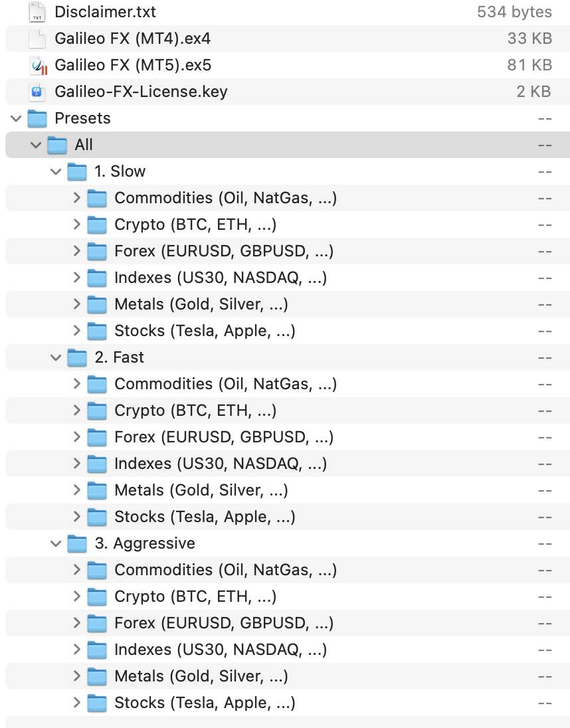The image size is (570, 728).
Task: Click the "534 bytes" size value
Action: coord(514,11)
